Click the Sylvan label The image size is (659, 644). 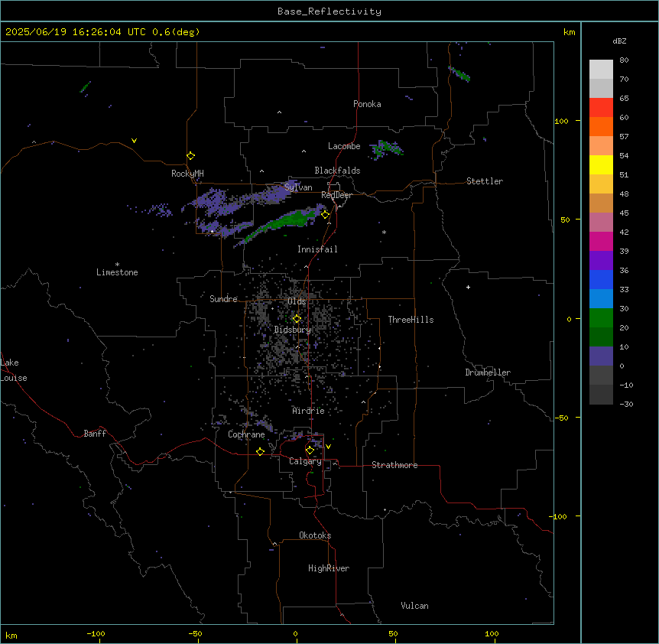[298, 187]
